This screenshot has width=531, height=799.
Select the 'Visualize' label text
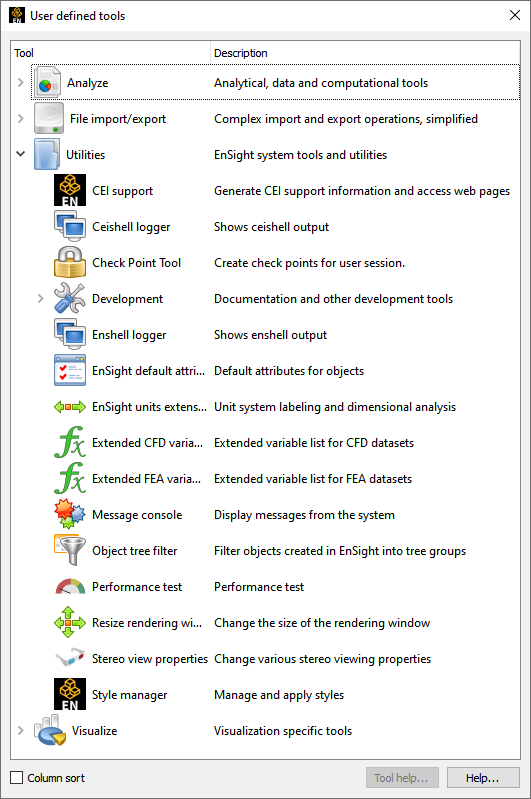point(94,730)
